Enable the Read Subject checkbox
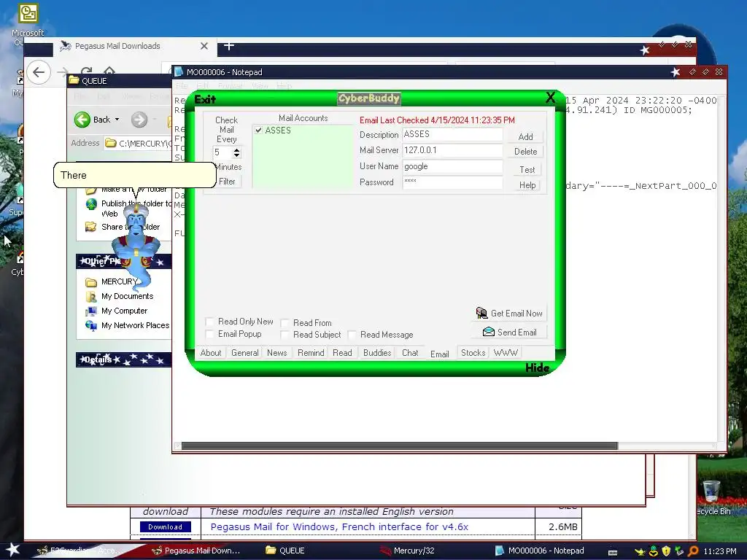The height and width of the screenshot is (560, 747). (285, 335)
